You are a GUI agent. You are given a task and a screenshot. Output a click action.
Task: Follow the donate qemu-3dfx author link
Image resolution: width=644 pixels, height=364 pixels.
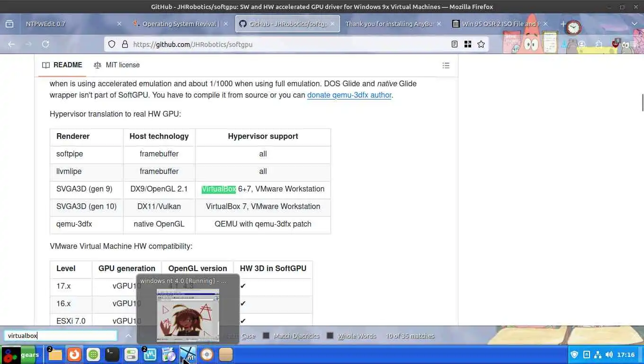tap(349, 95)
